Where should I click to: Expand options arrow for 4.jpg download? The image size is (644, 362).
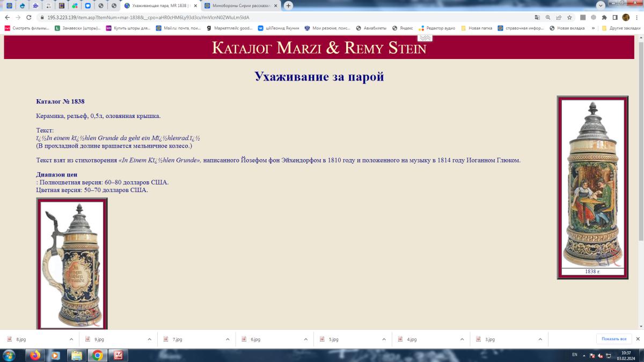462,339
